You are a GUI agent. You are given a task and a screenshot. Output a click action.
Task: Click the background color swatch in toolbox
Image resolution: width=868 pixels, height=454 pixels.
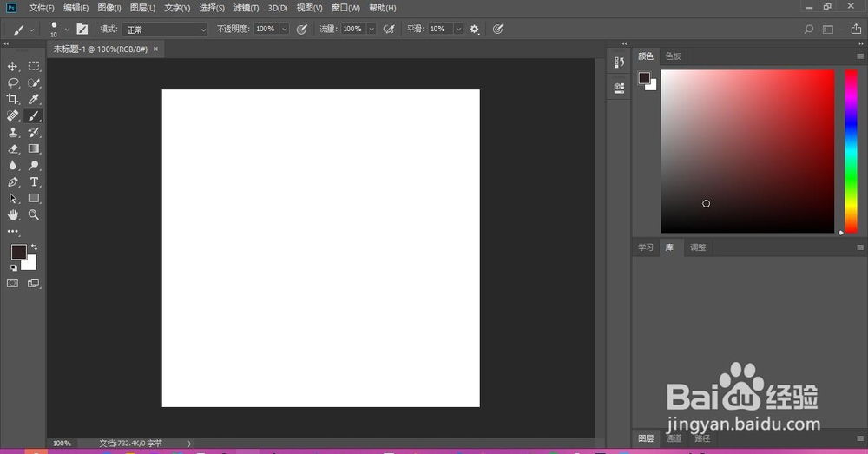tap(31, 265)
